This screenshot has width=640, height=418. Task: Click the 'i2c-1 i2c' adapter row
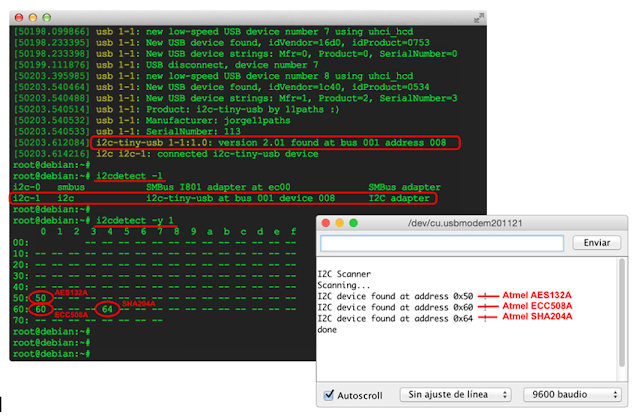222,198
